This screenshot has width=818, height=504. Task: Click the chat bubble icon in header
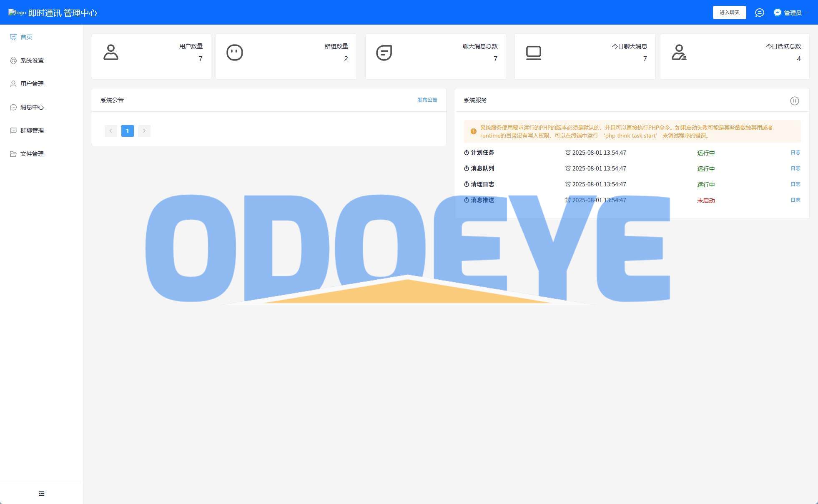[759, 13]
